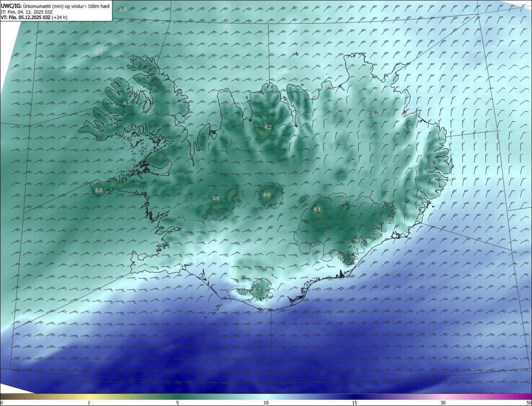Click the colorbar tick label "5"

coord(177,403)
